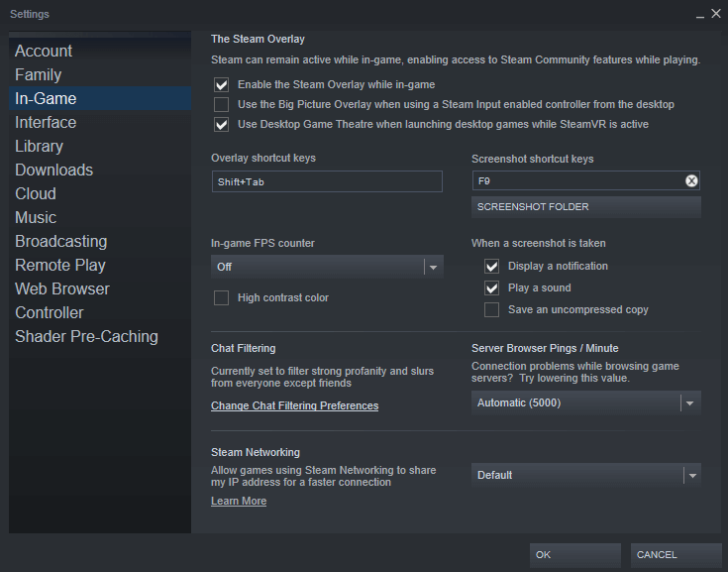
Task: Click the SCREENSHOT FOLDER button
Action: tap(585, 207)
